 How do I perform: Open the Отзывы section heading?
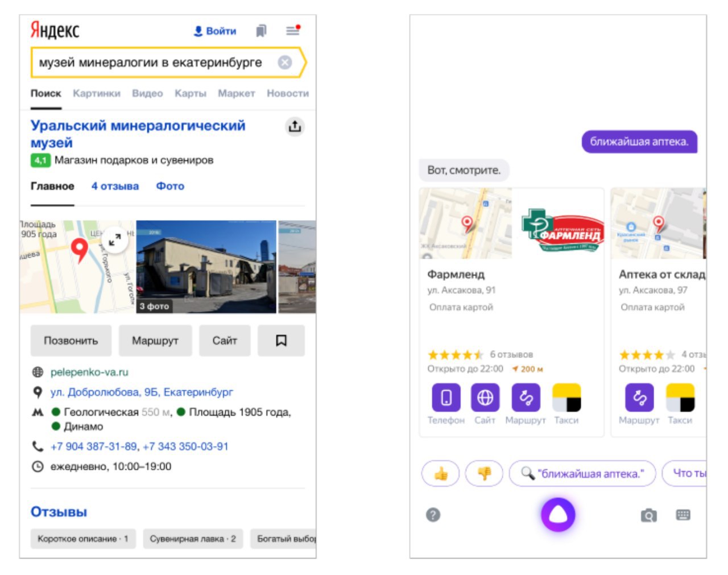[59, 512]
